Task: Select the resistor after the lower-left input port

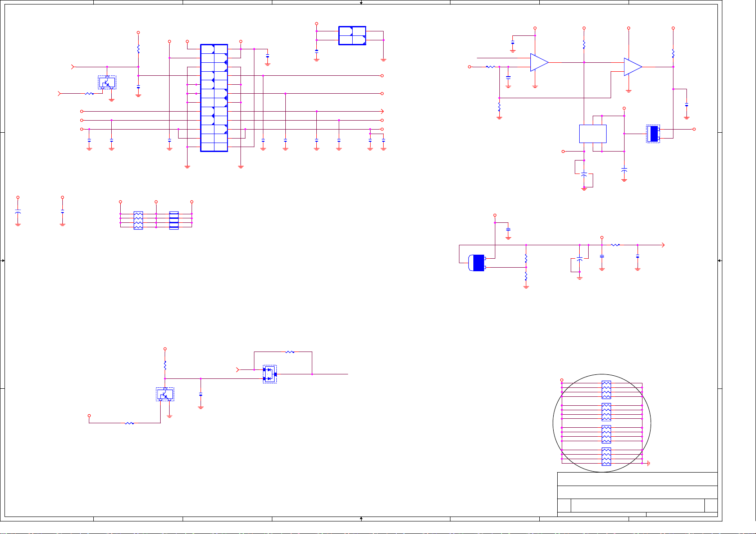Action: 89,94
